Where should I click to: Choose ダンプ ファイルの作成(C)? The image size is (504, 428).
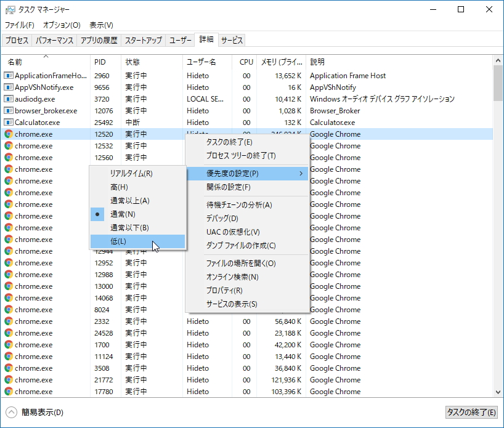(x=247, y=246)
